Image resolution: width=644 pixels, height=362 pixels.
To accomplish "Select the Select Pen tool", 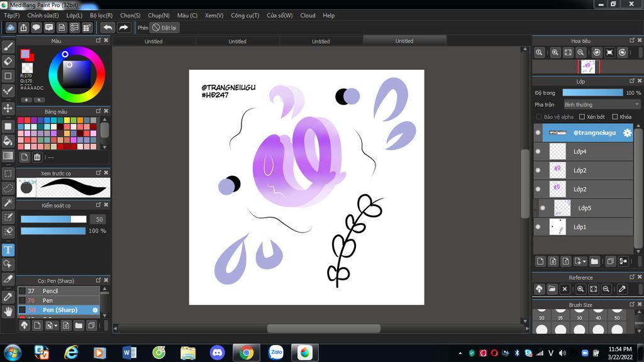I will coord(8,217).
